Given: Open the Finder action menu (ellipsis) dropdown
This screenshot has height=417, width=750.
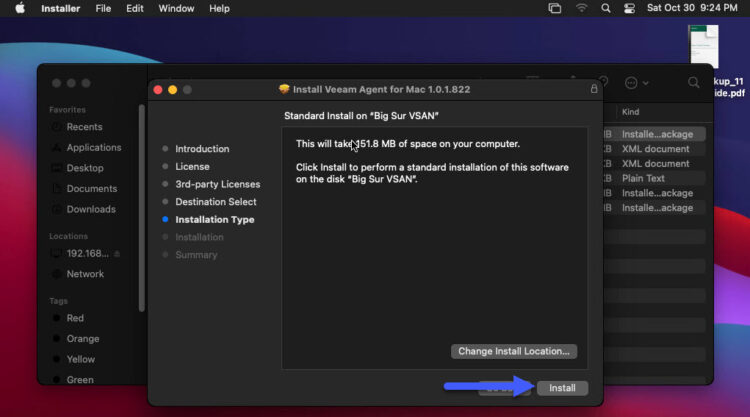Looking at the screenshot, I should [636, 83].
